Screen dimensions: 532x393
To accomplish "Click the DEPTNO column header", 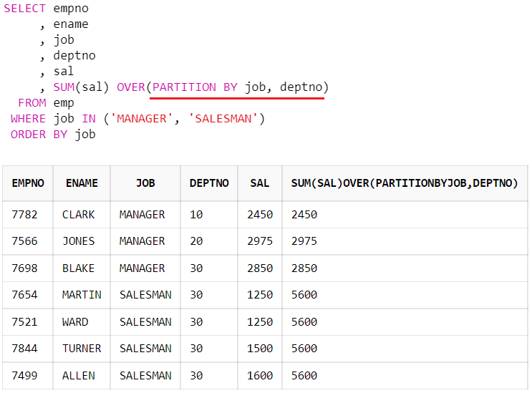I will (209, 183).
